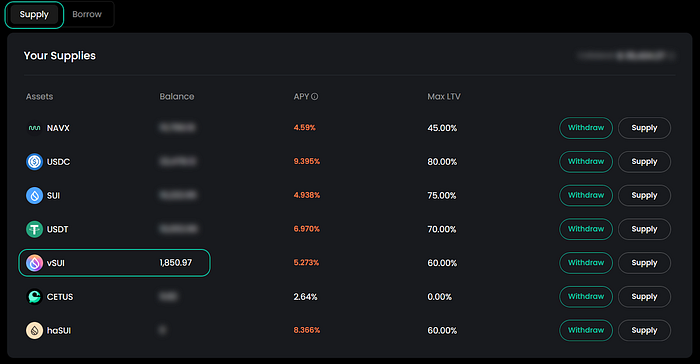Click the Max LTV column header
The width and height of the screenshot is (700, 364).
(x=444, y=96)
